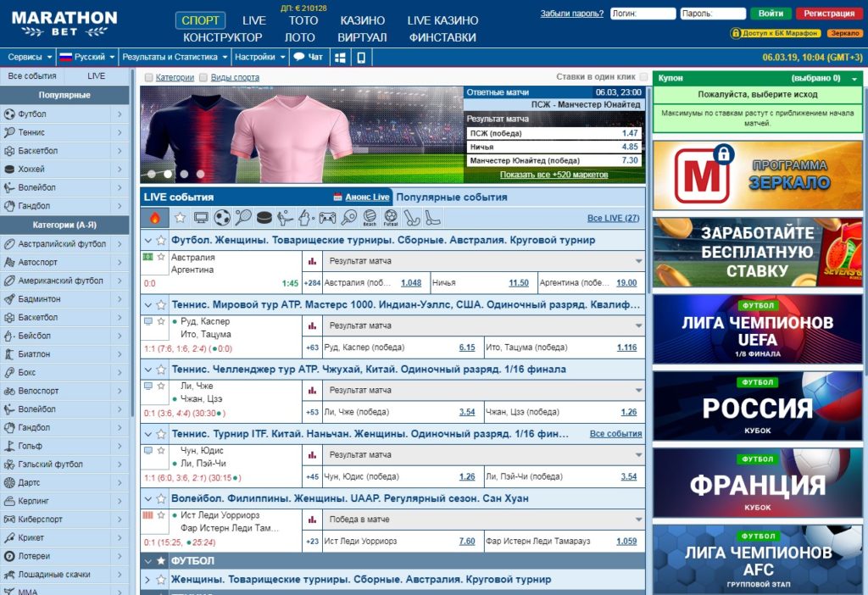This screenshot has width=868, height=595.
Task: Open the Программа Зеркало promo banner
Action: pos(758,175)
